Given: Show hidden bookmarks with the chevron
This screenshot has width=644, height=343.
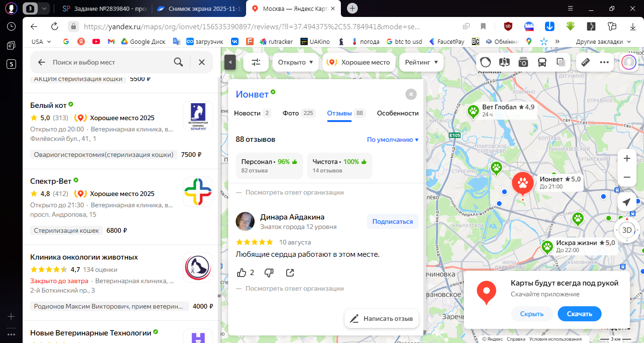Looking at the screenshot, I should (558, 41).
